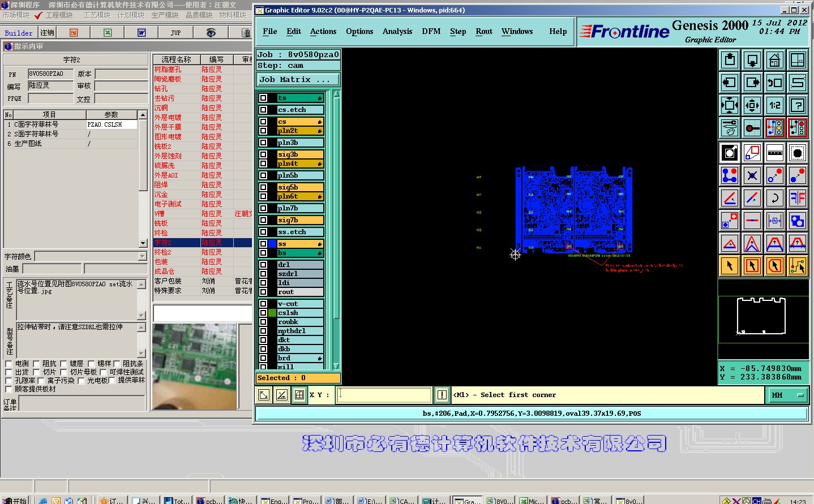The width and height of the screenshot is (814, 504).
Task: Select the polygon selection pointer tool
Action: click(775, 265)
